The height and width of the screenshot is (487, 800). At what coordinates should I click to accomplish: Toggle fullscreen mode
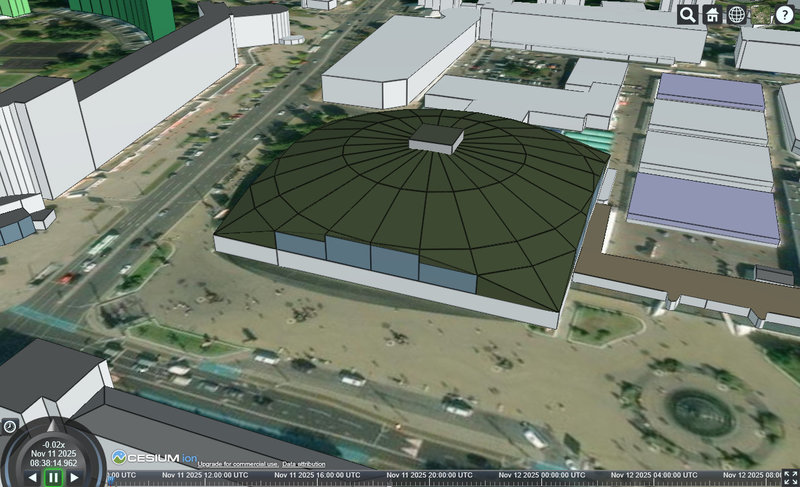(x=789, y=478)
